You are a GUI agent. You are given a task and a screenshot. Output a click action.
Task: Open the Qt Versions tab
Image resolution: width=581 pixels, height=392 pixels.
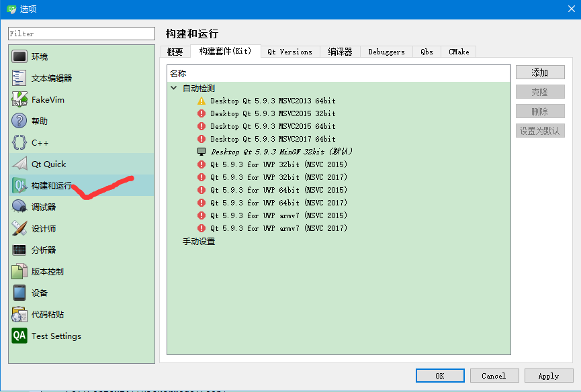pyautogui.click(x=289, y=52)
